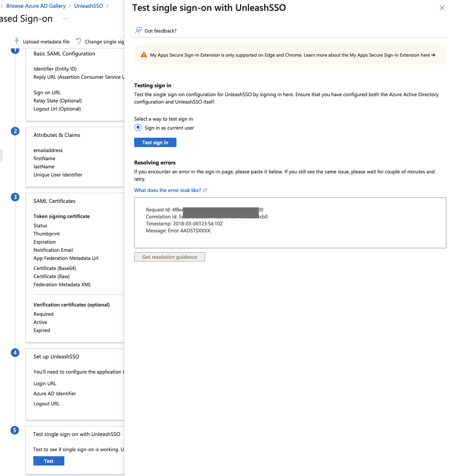Select the Sign in as current user radio
This screenshot has width=451, height=476.
[x=138, y=128]
